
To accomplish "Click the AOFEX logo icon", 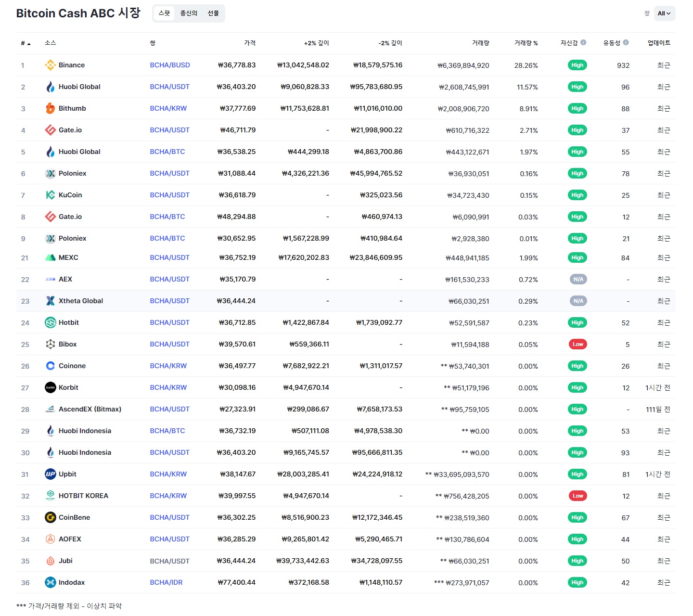I will 50,539.
